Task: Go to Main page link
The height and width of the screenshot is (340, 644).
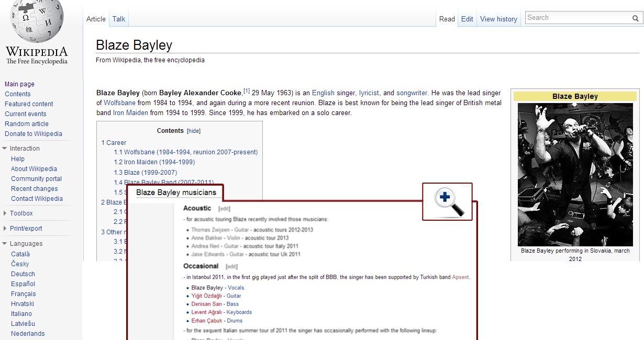Action: (19, 84)
